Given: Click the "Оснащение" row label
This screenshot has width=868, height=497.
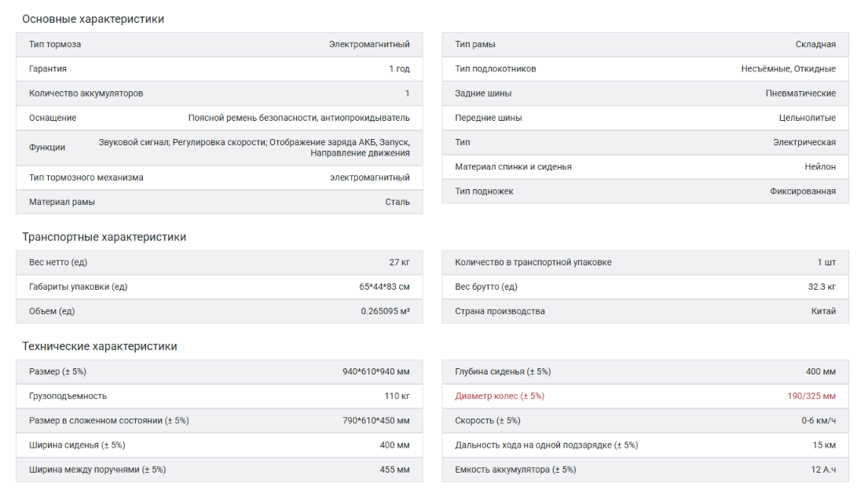Looking at the screenshot, I should (53, 118).
